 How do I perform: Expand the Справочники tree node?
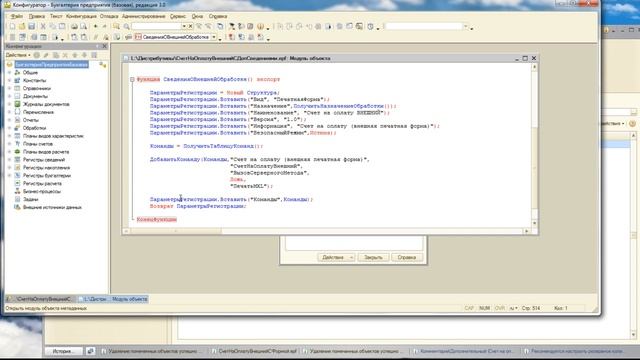click(9, 88)
